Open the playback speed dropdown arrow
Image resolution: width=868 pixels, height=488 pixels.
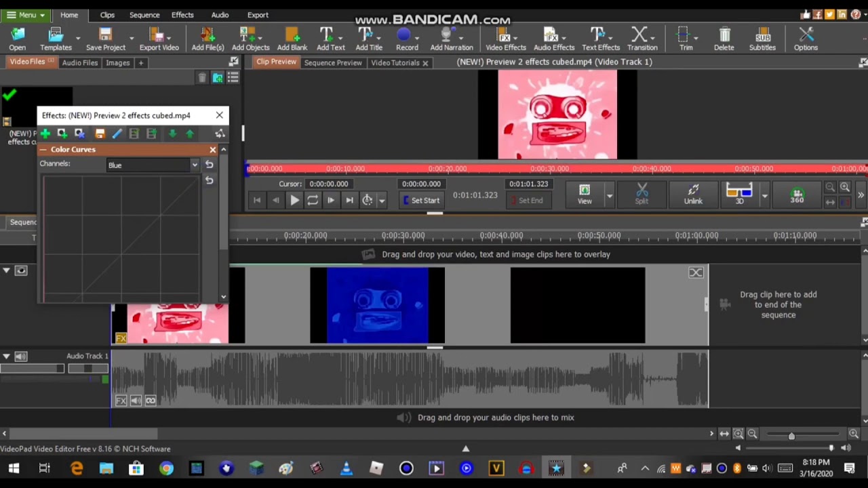point(382,200)
